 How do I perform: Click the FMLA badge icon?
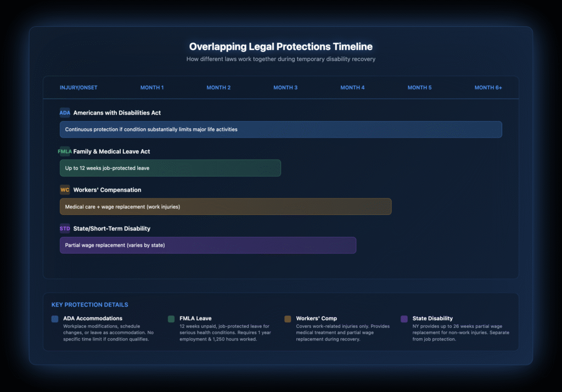pos(65,151)
